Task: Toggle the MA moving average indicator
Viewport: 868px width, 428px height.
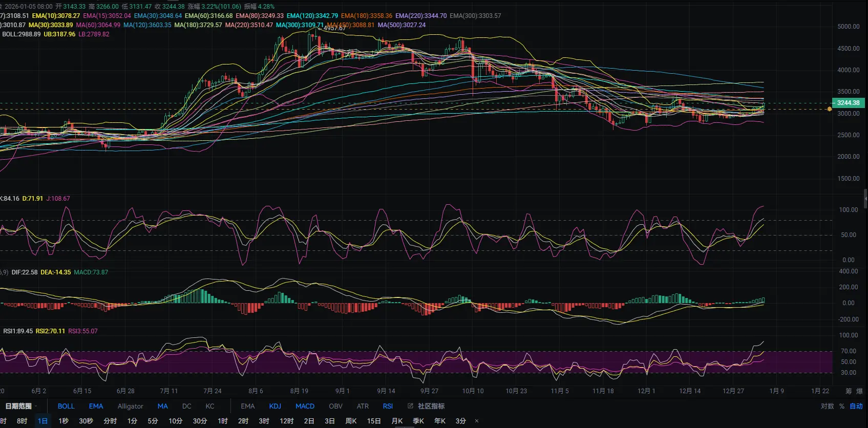Action: pyautogui.click(x=162, y=406)
